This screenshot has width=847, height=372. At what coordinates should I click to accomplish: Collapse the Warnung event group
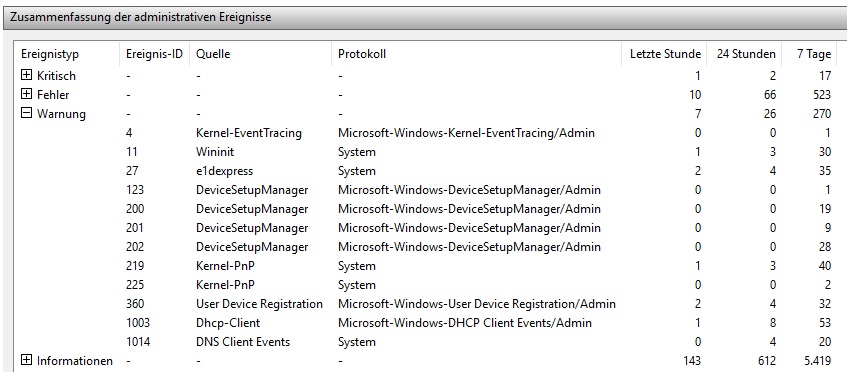click(26, 113)
